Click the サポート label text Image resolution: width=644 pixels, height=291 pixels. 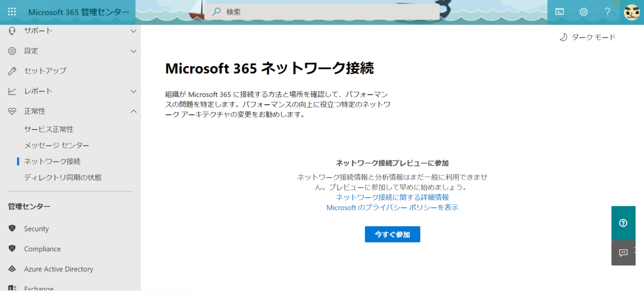(x=38, y=31)
